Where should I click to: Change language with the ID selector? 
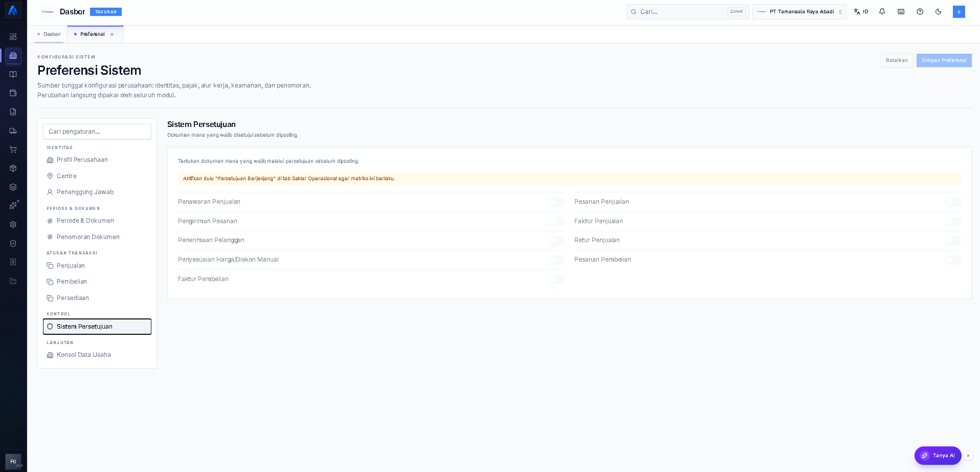coord(861,11)
